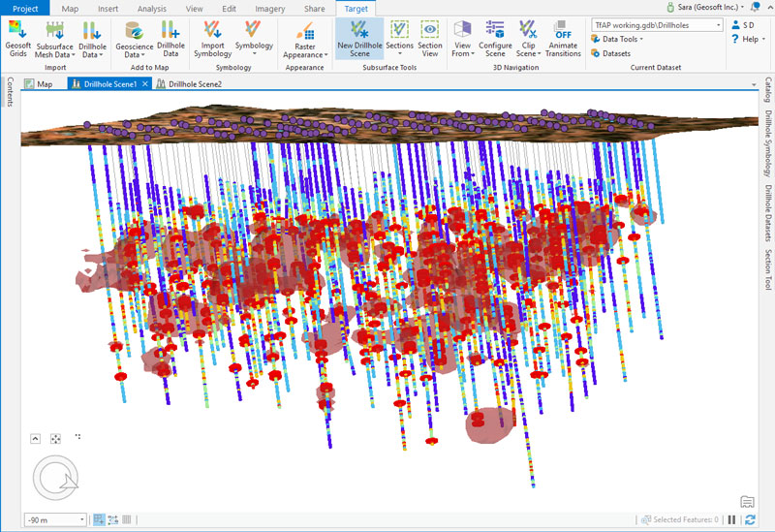Click the refresh icon in status bar
The width and height of the screenshot is (775, 532).
(750, 520)
